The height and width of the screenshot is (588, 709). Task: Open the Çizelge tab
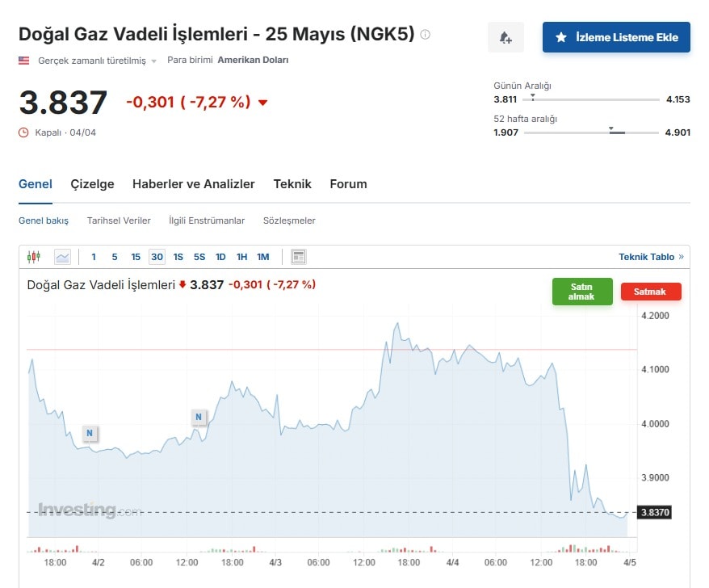pyautogui.click(x=92, y=184)
